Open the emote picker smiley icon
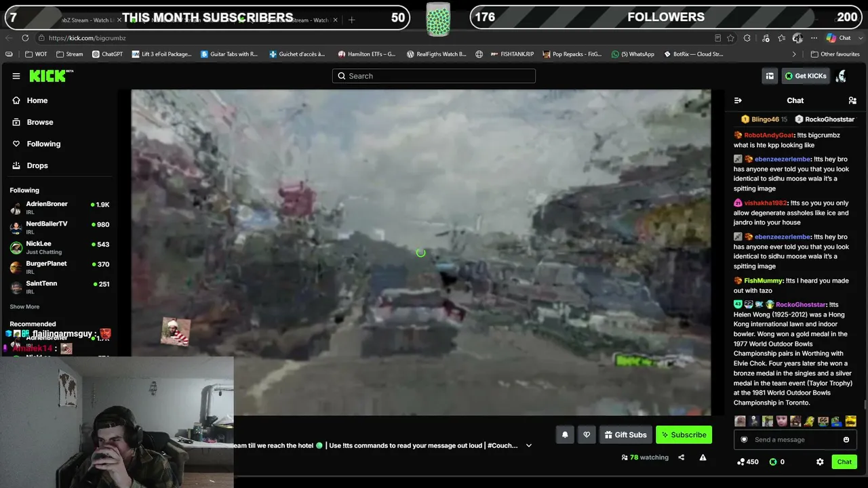This screenshot has height=488, width=868. [846, 440]
